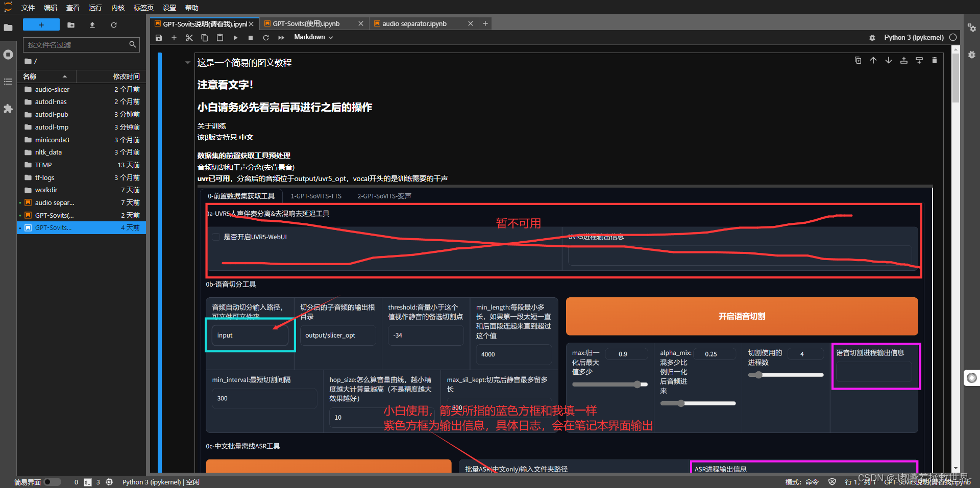Image resolution: width=980 pixels, height=488 pixels.
Task: Restart the kernel from the toolbar
Action: click(266, 38)
